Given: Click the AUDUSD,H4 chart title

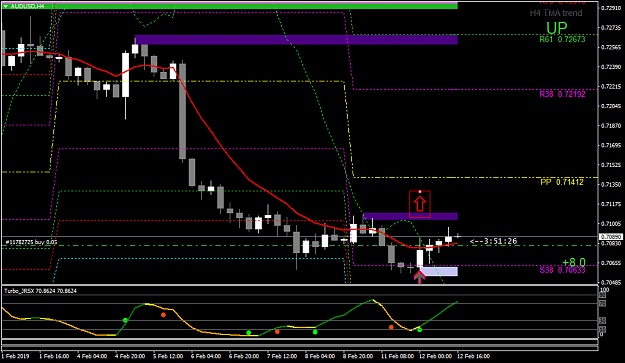Looking at the screenshot, I should [x=28, y=6].
